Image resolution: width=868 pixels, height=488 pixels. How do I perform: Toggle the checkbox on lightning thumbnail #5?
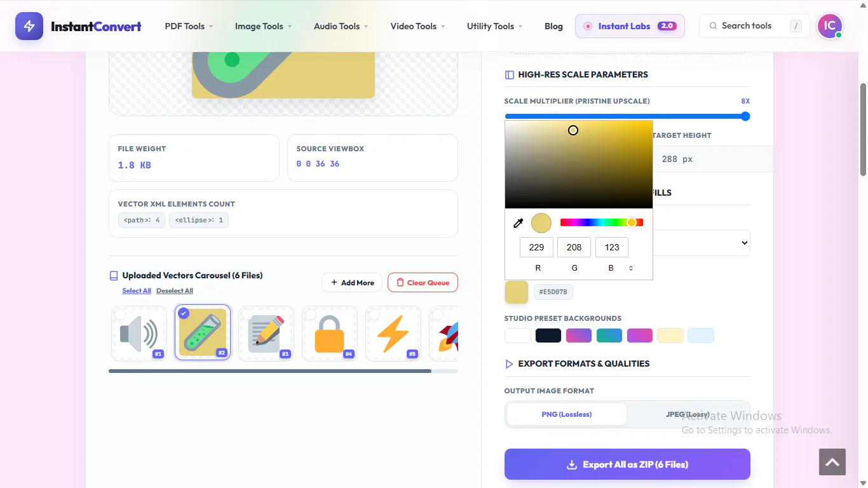tap(374, 315)
